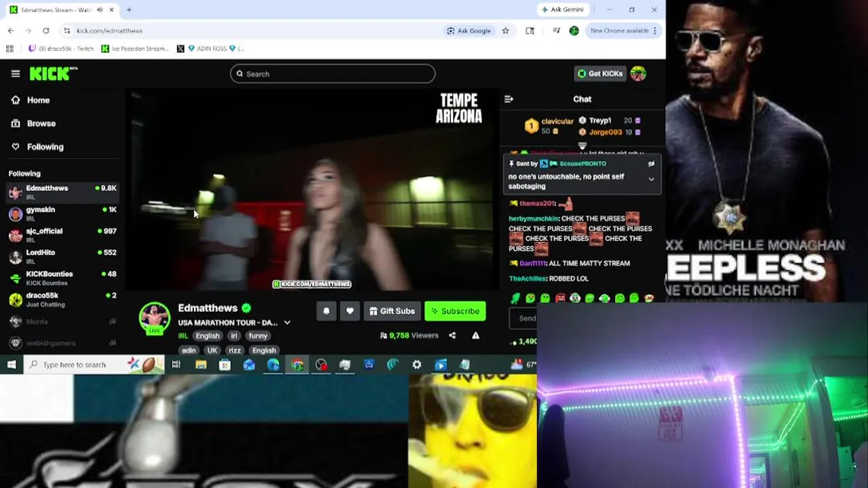Click the Gift Subs button

point(392,311)
